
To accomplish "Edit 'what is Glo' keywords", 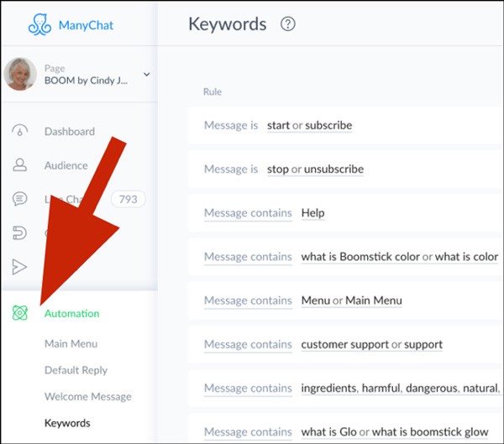I will 395,432.
